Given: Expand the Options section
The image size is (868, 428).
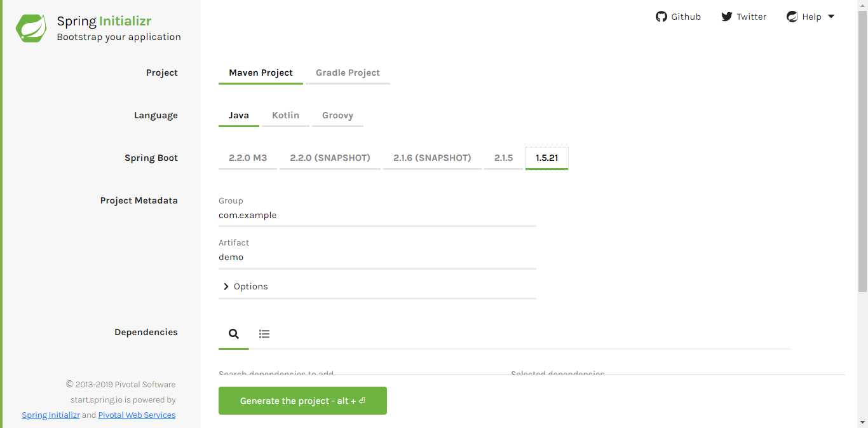Looking at the screenshot, I should point(377,286).
